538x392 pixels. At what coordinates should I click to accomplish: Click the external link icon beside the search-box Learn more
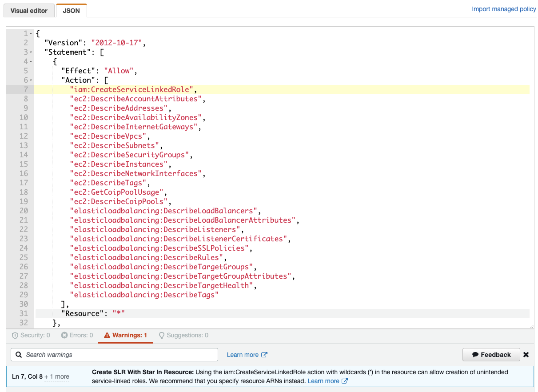(264, 355)
